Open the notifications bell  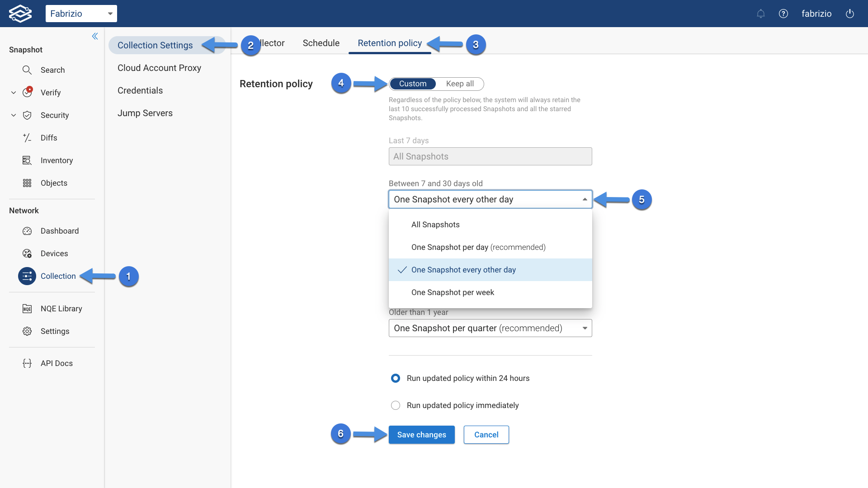(x=761, y=14)
